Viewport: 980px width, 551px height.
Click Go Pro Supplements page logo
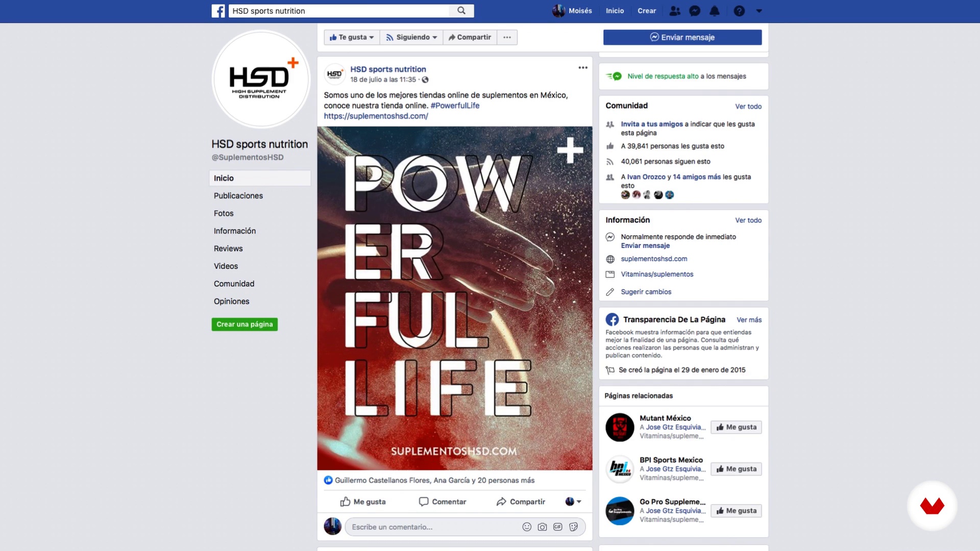(x=620, y=511)
